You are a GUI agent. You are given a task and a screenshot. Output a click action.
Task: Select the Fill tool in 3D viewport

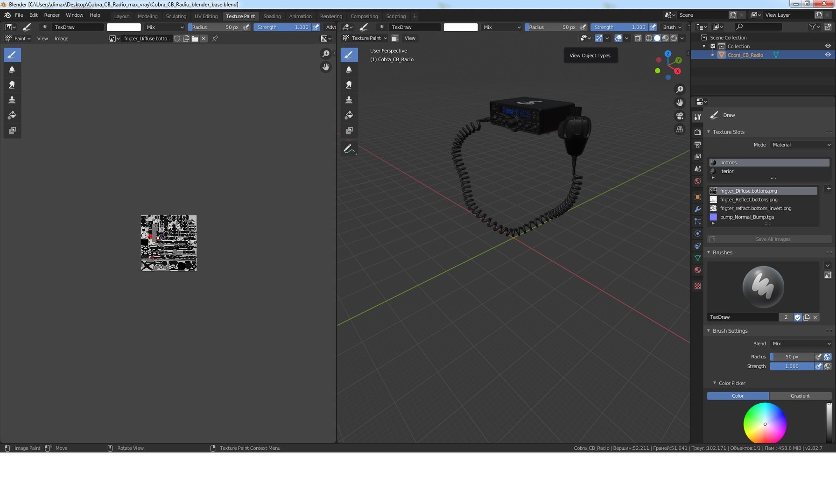click(x=349, y=115)
